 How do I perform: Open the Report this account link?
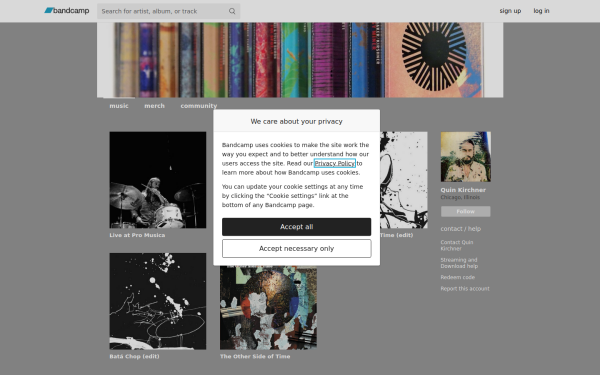465,289
